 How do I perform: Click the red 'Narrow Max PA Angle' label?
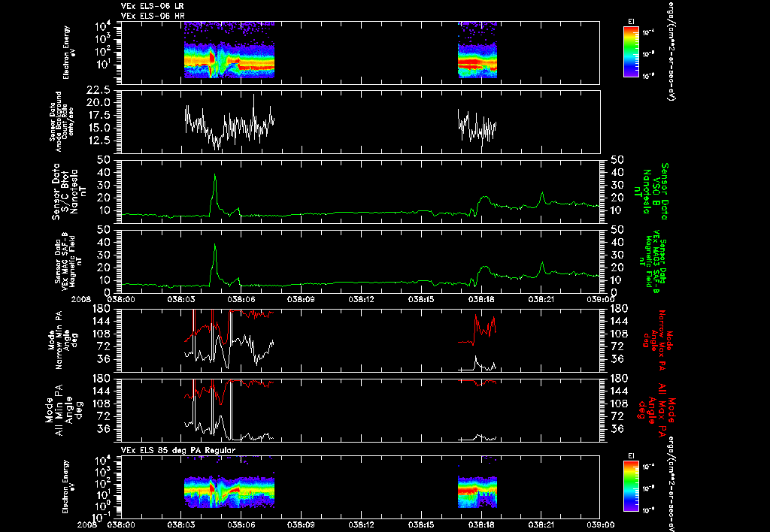658,339
